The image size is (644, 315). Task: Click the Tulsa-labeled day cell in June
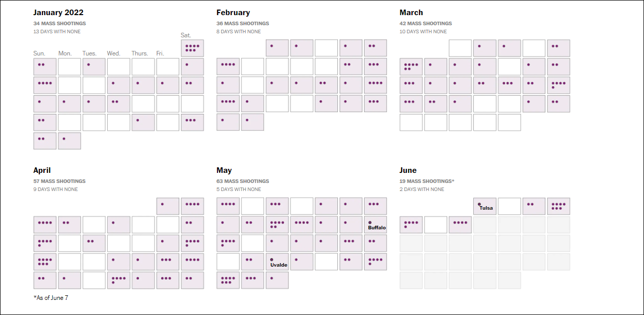[485, 206]
